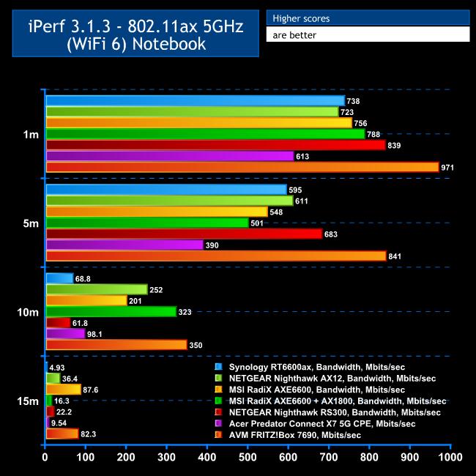This screenshot has width=476, height=476.
Task: Click the '1m' distance label
Action: pos(31,134)
